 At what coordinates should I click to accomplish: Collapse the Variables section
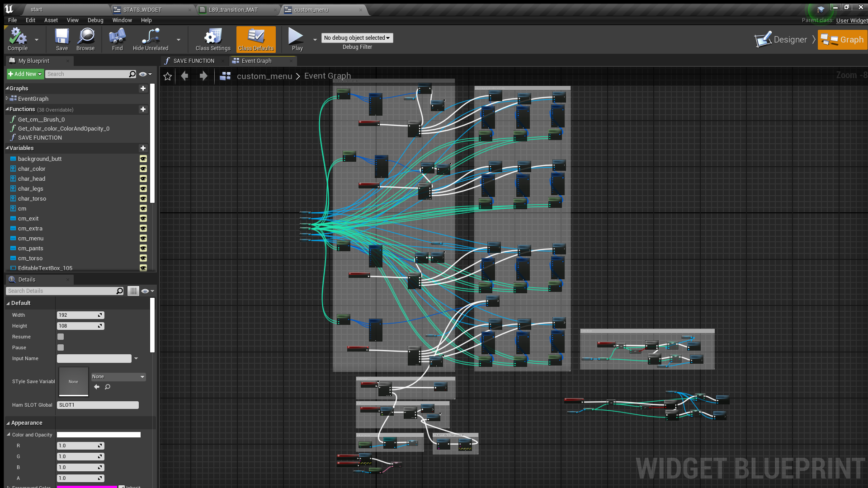[x=7, y=148]
